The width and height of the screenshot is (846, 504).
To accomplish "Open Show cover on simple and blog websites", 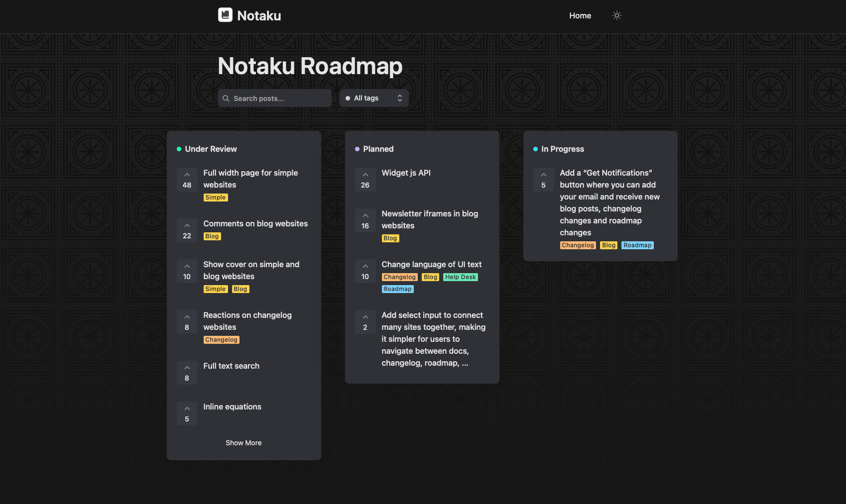I will (x=251, y=270).
